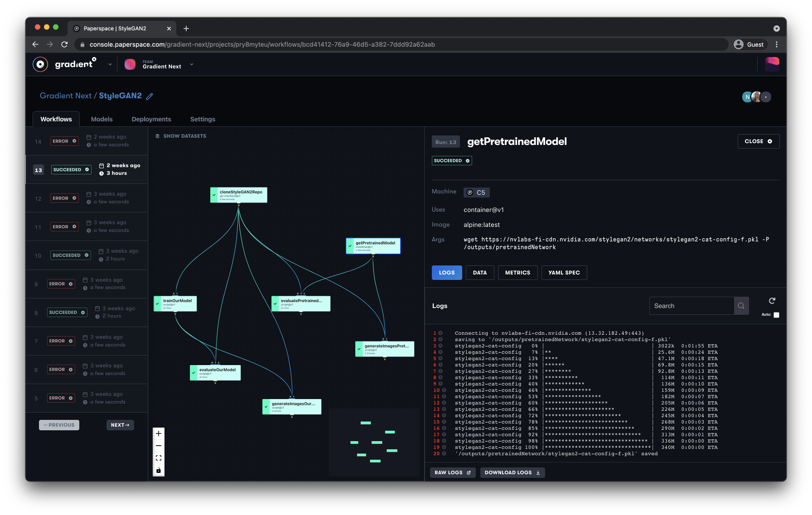This screenshot has width=812, height=515.
Task: Refresh the run logs
Action: [772, 300]
